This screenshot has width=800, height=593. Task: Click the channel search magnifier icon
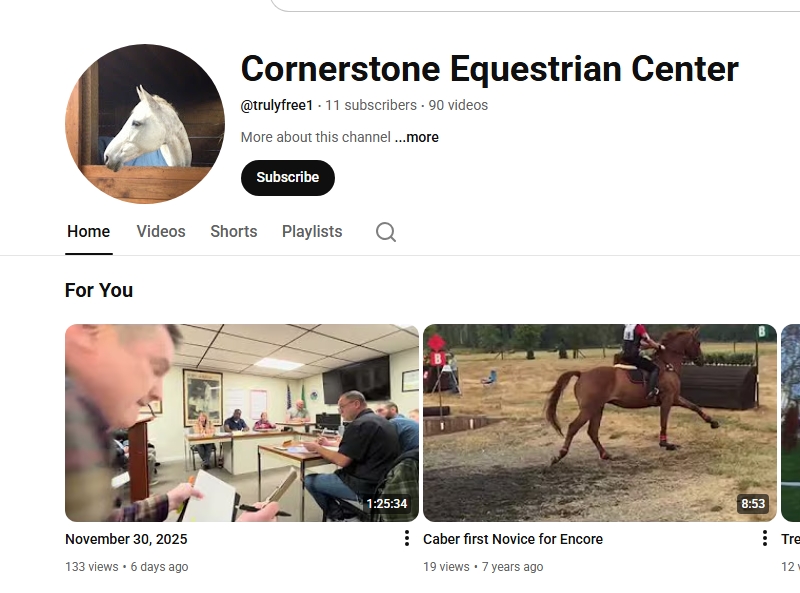point(386,232)
